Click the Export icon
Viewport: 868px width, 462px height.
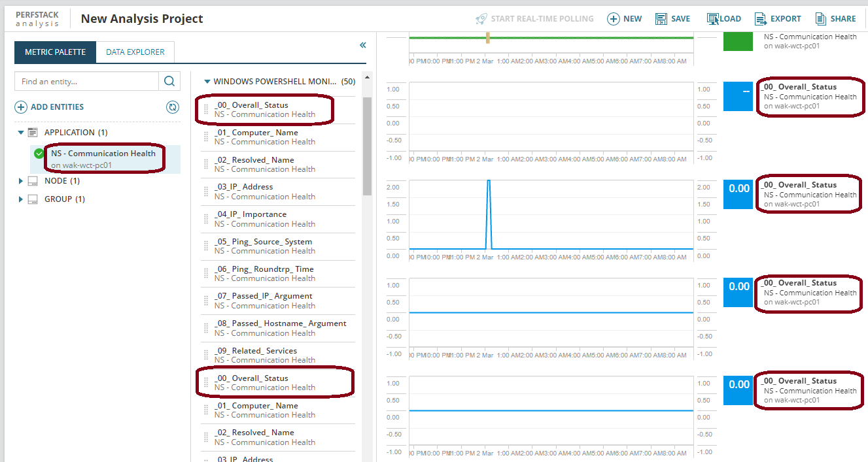tap(760, 19)
